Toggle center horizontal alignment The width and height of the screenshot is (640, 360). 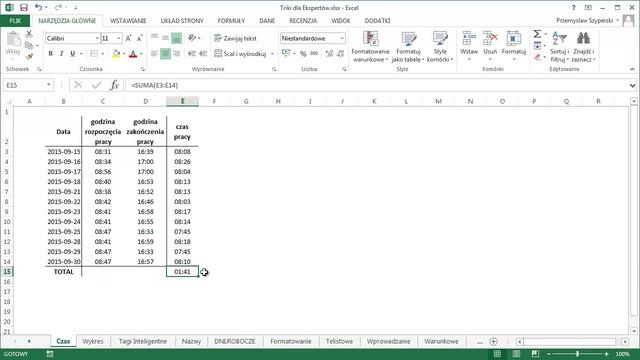tap(165, 53)
